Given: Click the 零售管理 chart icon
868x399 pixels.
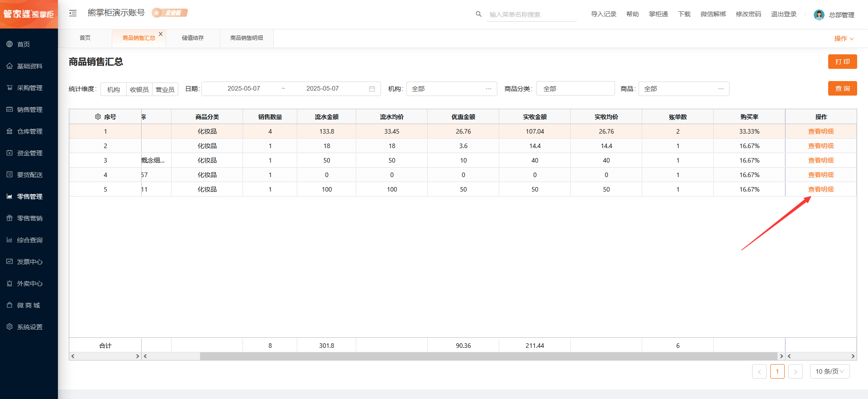Looking at the screenshot, I should [x=10, y=196].
